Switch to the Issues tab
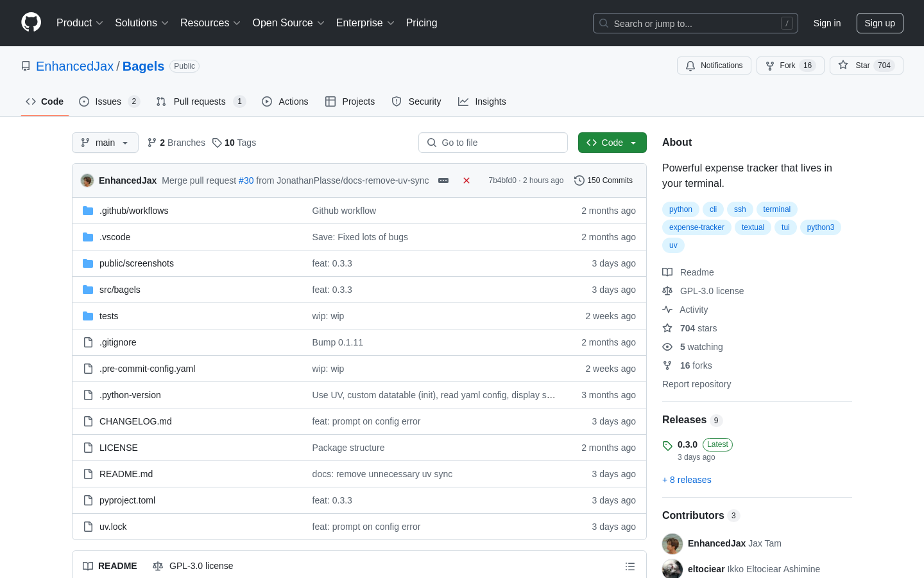 coord(109,101)
